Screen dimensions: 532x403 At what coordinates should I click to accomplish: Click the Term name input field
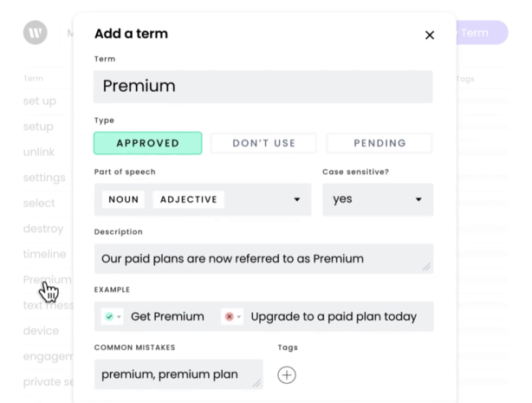point(263,87)
